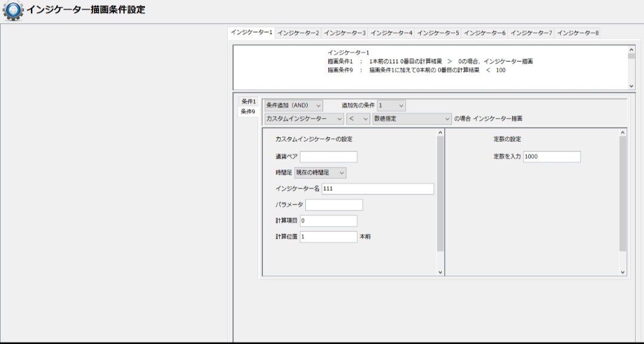This screenshot has height=344, width=644.
Task: Expand the 時間足 timeframe dropdown
Action: tap(320, 173)
